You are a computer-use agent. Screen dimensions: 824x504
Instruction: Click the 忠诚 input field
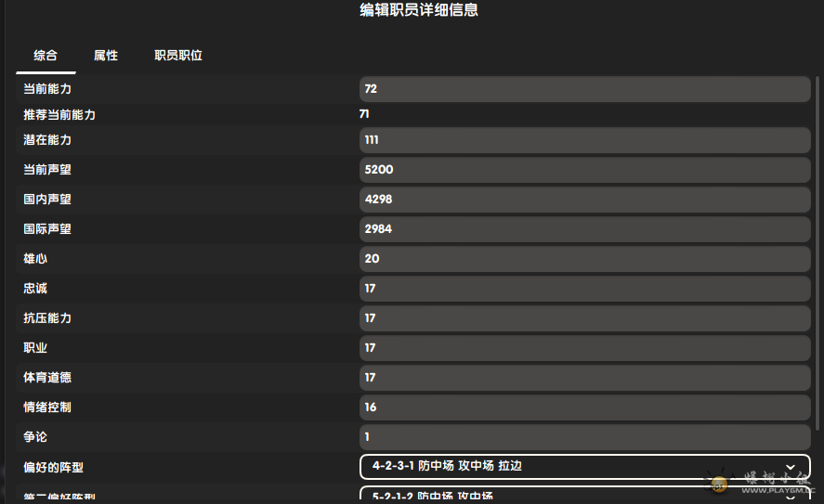coord(585,289)
